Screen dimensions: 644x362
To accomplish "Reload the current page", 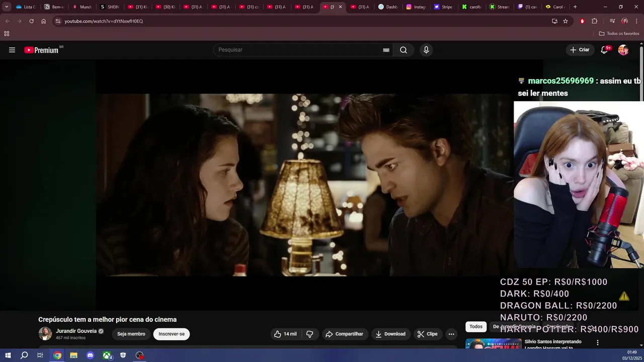I will (x=31, y=21).
